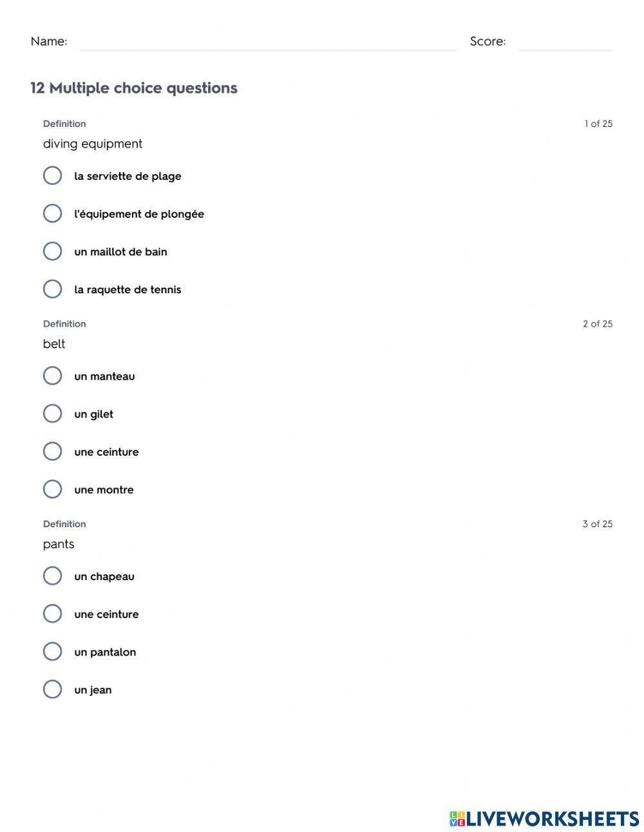The image size is (644, 832).
Task: Select radio for 'la serviette de plage'
Action: 52,176
